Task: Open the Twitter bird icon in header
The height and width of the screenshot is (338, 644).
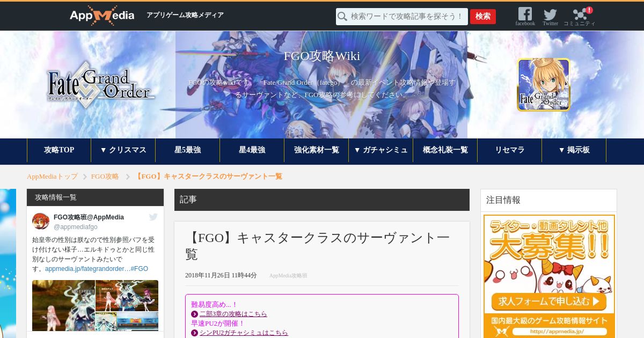Action: 550,14
